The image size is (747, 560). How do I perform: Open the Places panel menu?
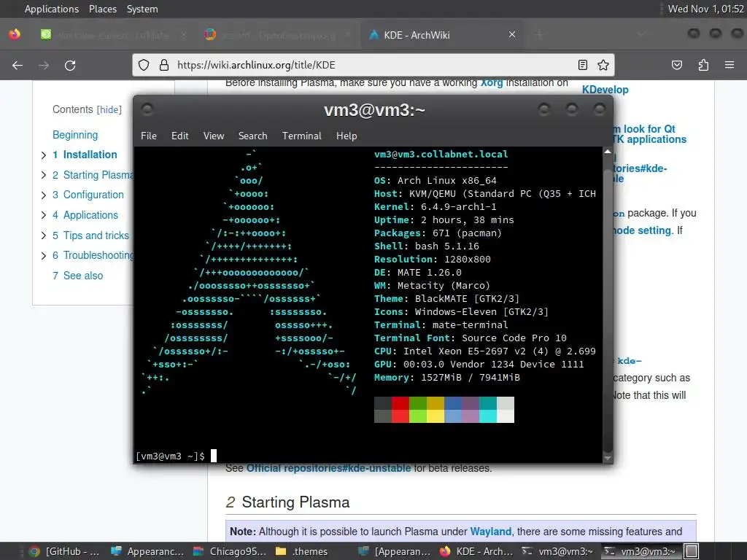click(x=102, y=9)
